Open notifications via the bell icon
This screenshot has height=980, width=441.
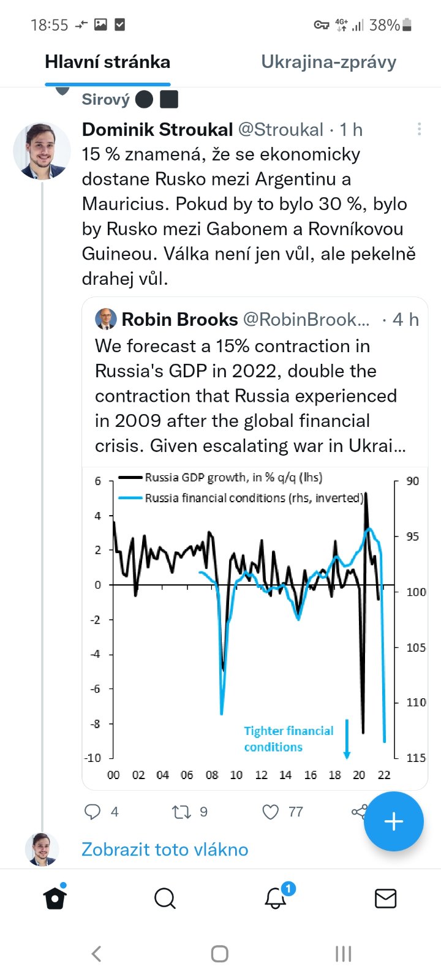tap(275, 899)
